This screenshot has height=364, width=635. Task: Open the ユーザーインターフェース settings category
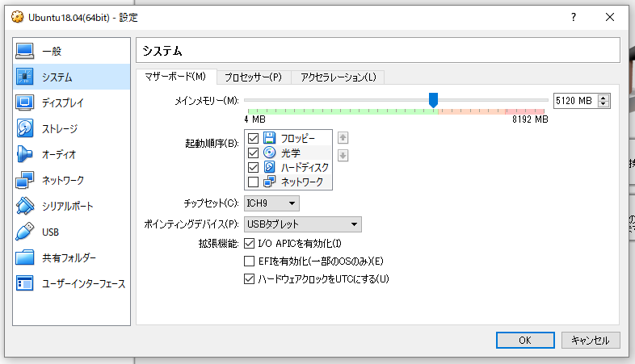(71, 283)
